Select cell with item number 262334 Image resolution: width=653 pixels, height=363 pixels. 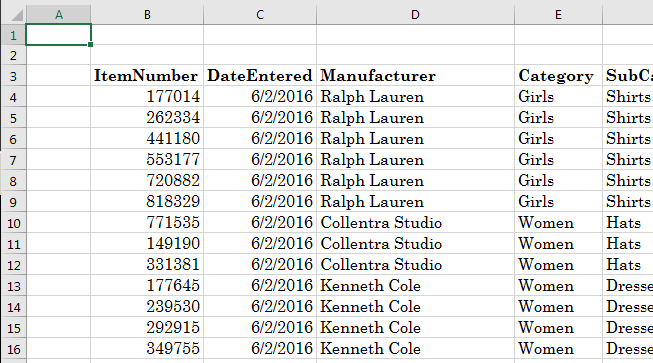(x=147, y=117)
